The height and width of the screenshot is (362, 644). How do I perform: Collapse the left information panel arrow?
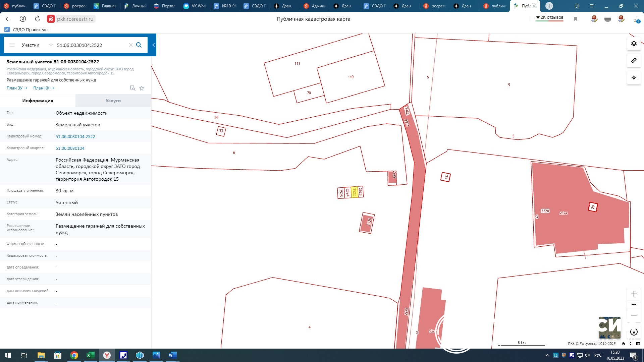click(x=154, y=45)
